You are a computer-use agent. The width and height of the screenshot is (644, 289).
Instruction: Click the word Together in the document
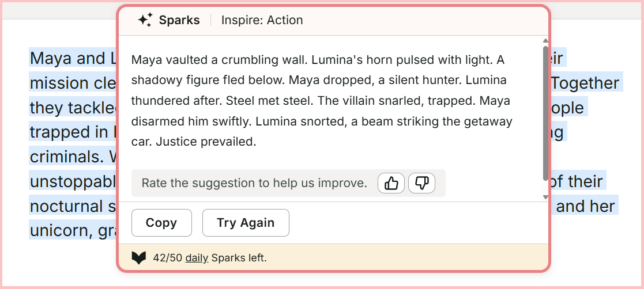585,83
